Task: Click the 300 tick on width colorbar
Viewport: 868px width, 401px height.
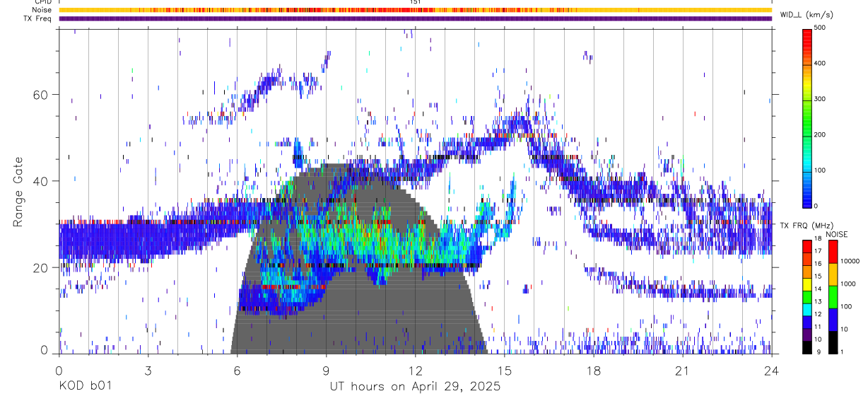Action: click(820, 99)
